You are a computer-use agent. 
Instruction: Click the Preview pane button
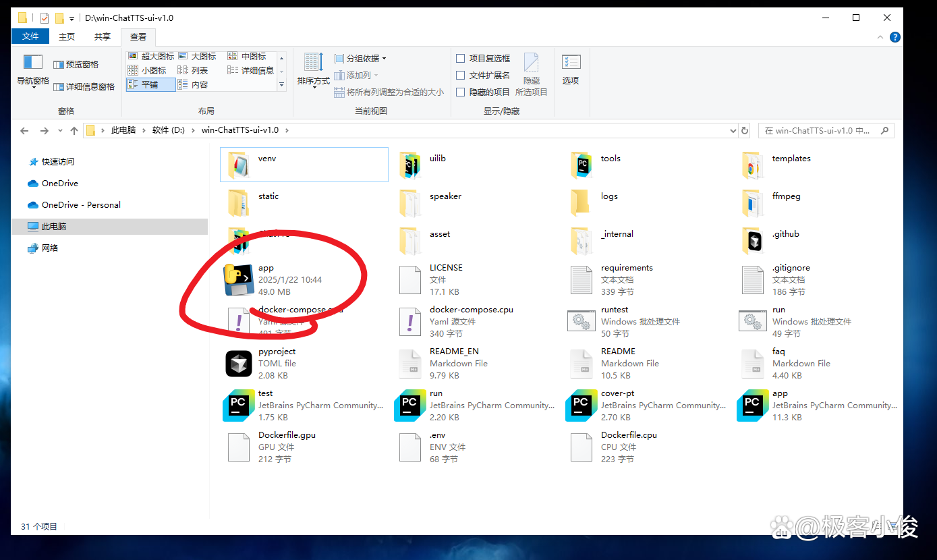[x=76, y=65]
